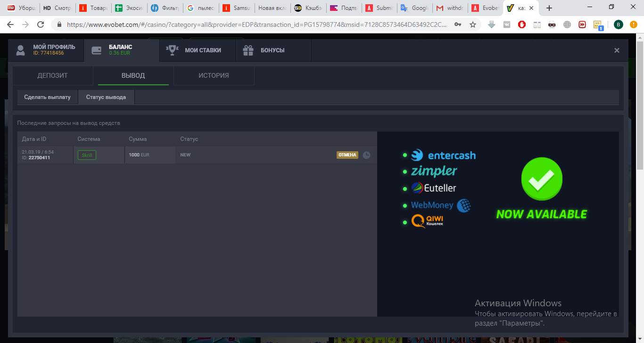Open the Бонусы section
Image resolution: width=644 pixels, height=343 pixels.
pyautogui.click(x=273, y=50)
